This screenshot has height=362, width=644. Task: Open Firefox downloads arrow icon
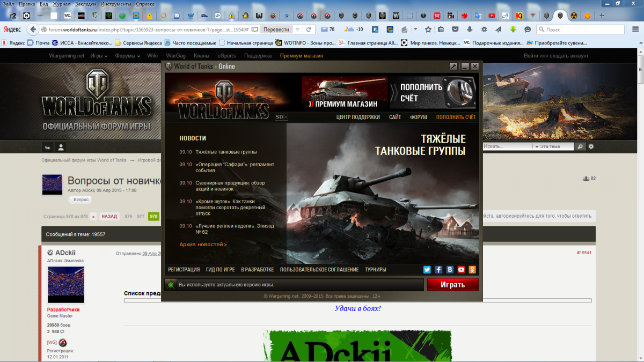point(470,29)
